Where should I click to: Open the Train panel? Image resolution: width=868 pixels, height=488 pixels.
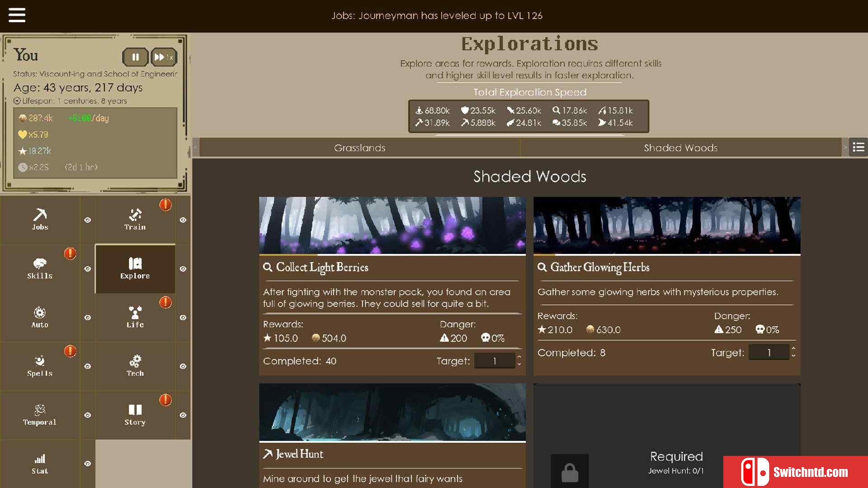135,220
